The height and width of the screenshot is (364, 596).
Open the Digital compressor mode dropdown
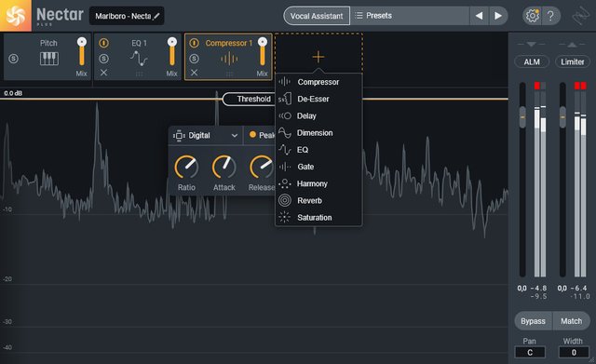click(205, 136)
